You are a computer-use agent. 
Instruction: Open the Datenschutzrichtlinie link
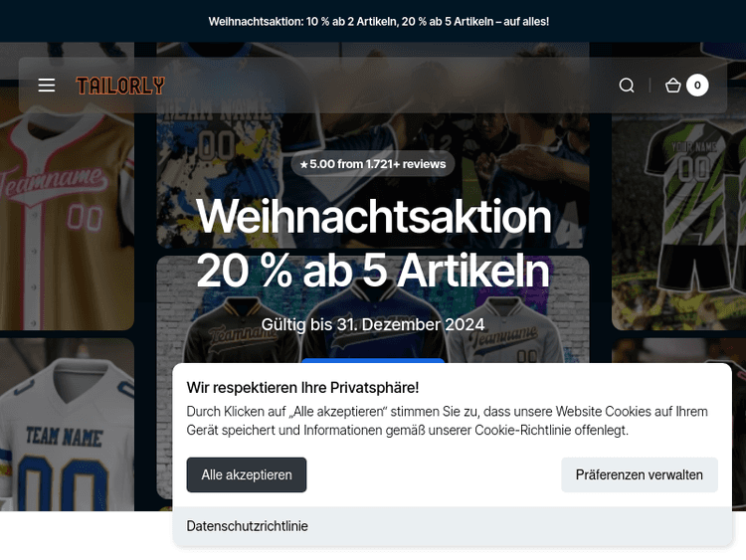pyautogui.click(x=247, y=526)
